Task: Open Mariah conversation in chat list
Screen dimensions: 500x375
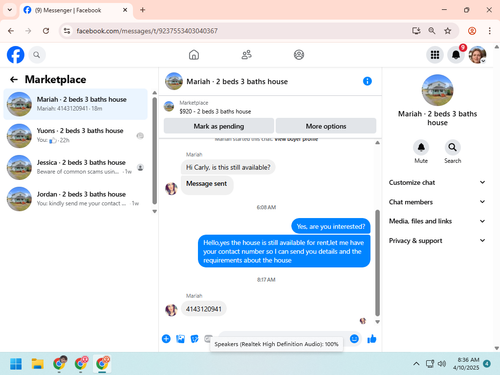Action: pyautogui.click(x=76, y=104)
